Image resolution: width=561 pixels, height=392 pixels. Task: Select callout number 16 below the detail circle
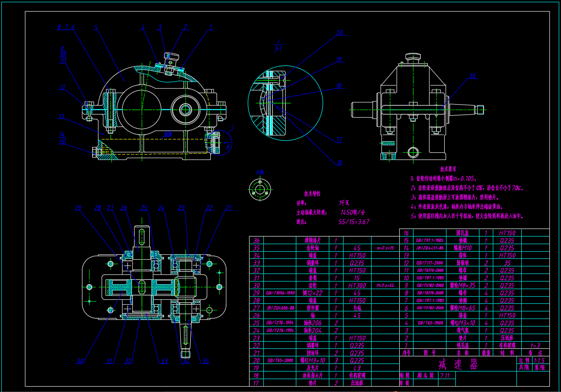[x=340, y=163]
